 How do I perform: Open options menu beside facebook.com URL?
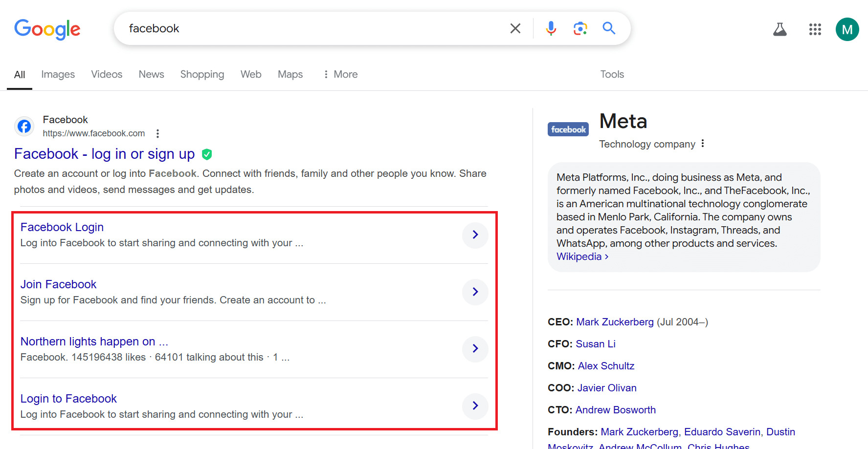tap(157, 133)
